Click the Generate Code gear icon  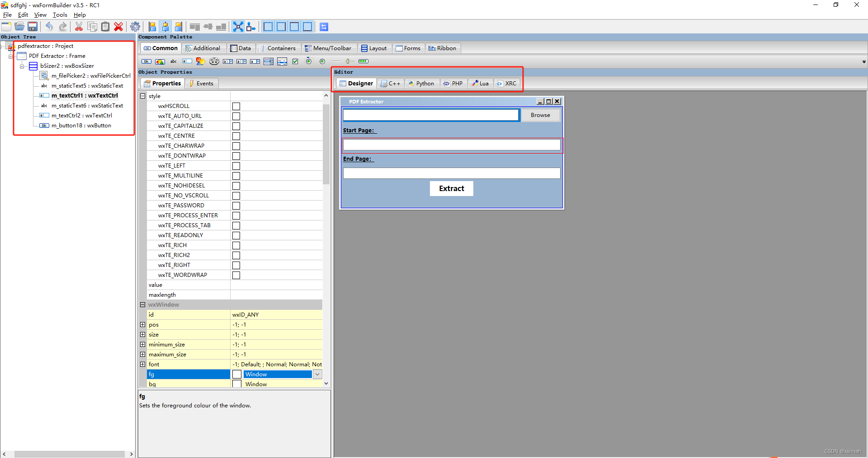tap(135, 27)
